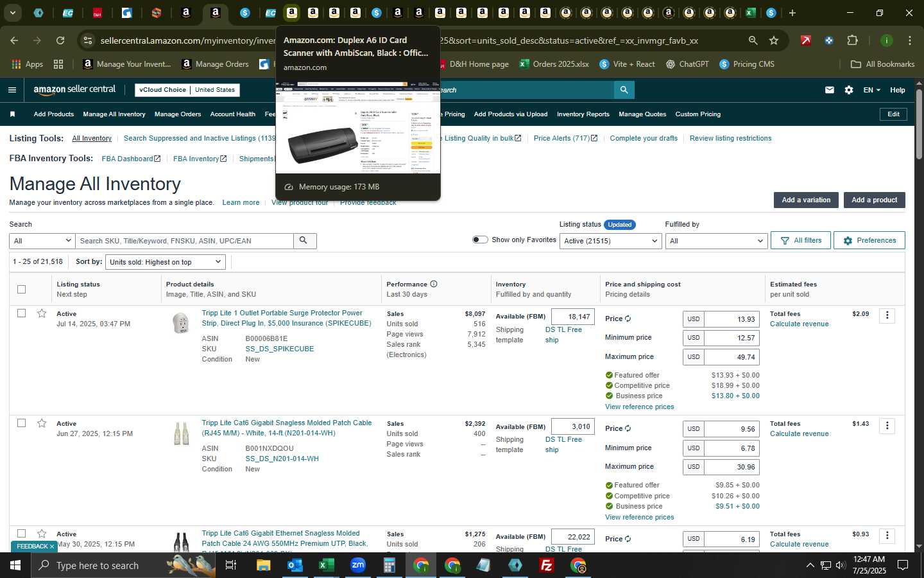Click the inventory search text field
This screenshot has height=578, width=924.
pyautogui.click(x=185, y=241)
